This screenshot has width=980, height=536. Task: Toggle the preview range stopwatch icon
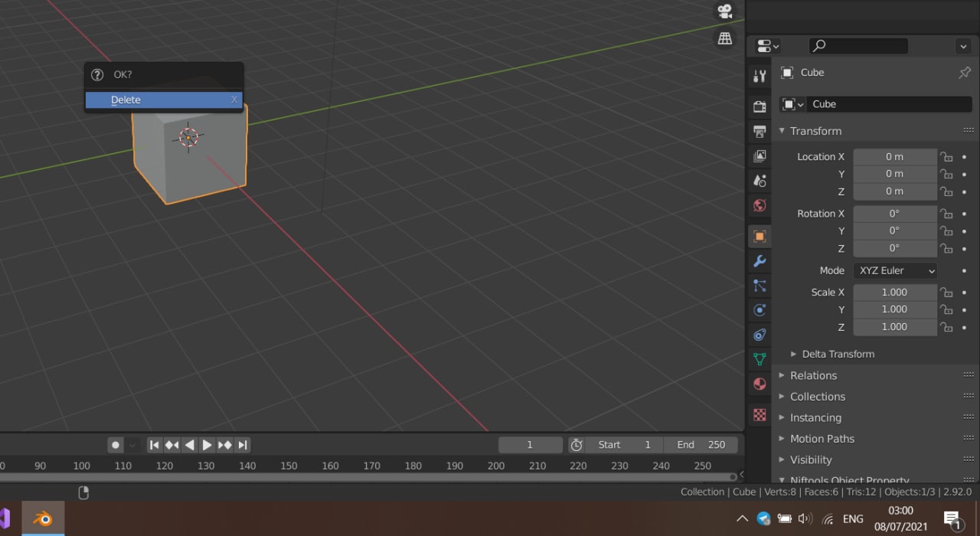click(x=577, y=445)
